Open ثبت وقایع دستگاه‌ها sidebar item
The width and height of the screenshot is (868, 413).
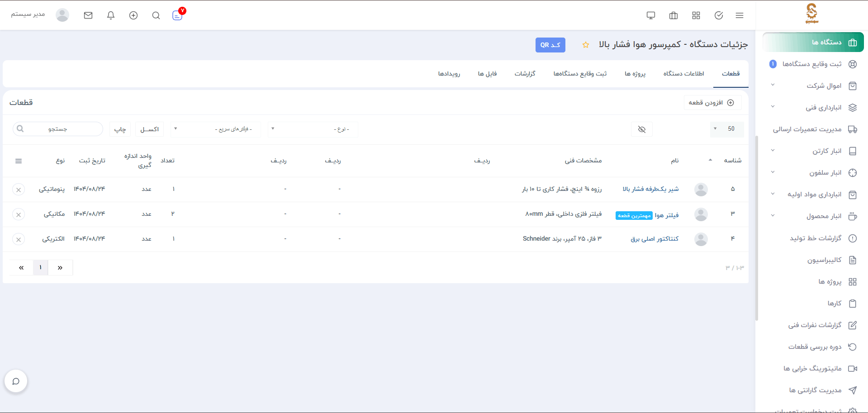point(813,64)
